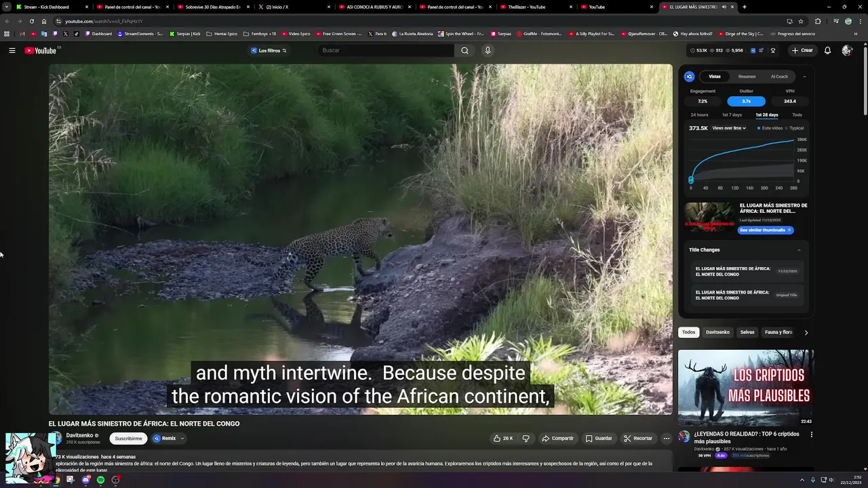Select the 24 hours range
This screenshot has width=868, height=488.
[x=699, y=115]
